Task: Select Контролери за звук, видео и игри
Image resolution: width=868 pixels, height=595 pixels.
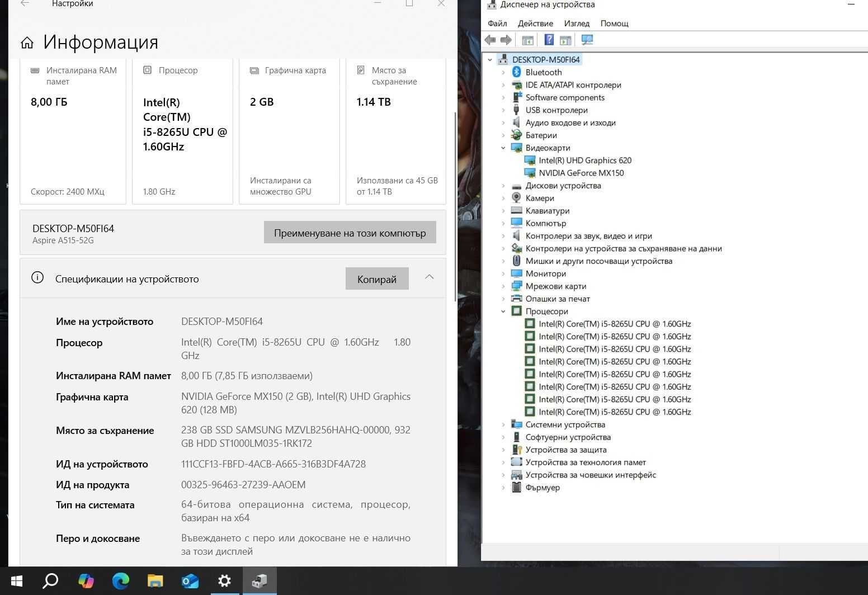Action: point(588,236)
